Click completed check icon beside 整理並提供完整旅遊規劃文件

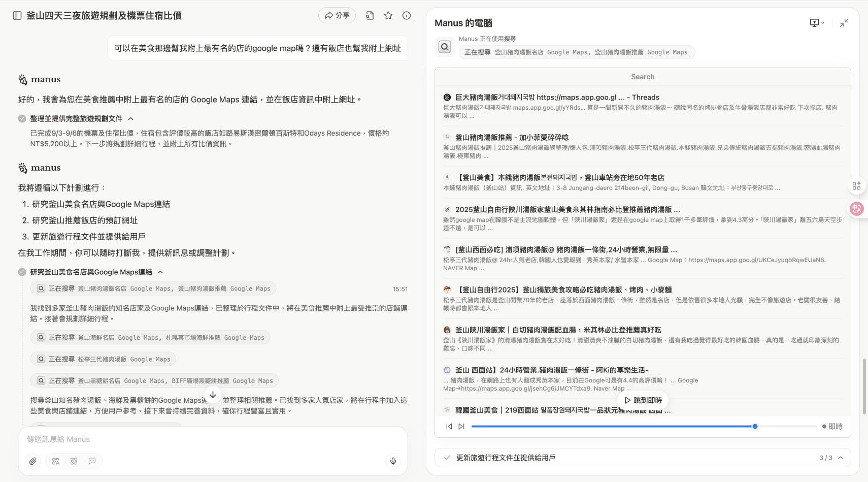point(22,119)
